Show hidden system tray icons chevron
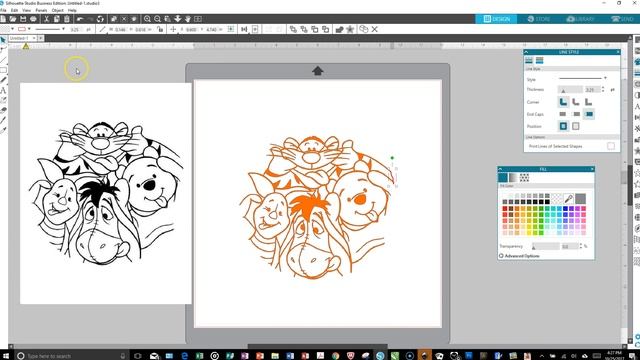Image resolution: width=640 pixels, height=360 pixels. (x=542, y=356)
